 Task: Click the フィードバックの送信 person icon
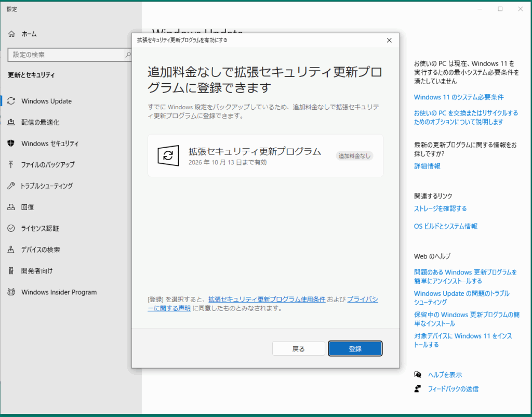pos(418,389)
